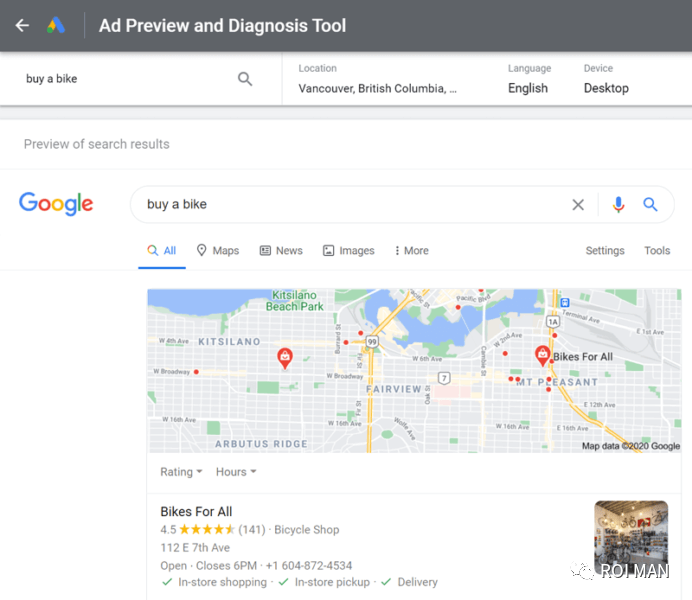Change the Device setting Desktop

coord(606,79)
